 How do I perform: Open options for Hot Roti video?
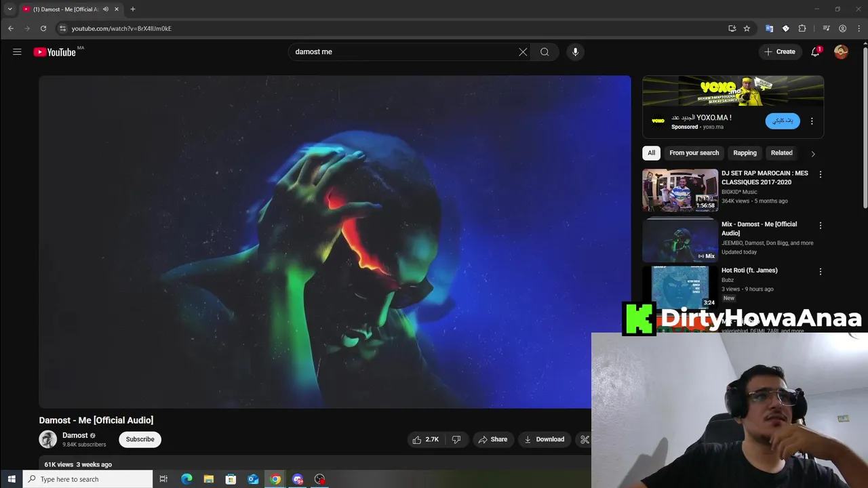[820, 271]
